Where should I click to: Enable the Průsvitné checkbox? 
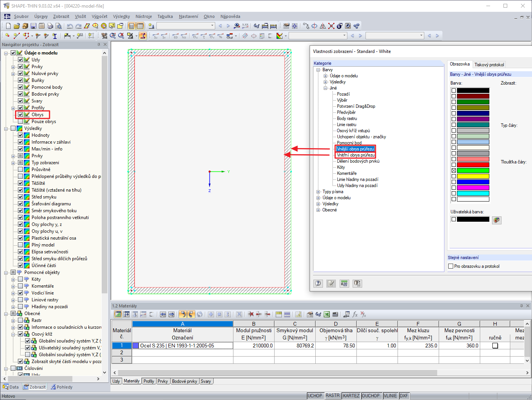coord(21,170)
